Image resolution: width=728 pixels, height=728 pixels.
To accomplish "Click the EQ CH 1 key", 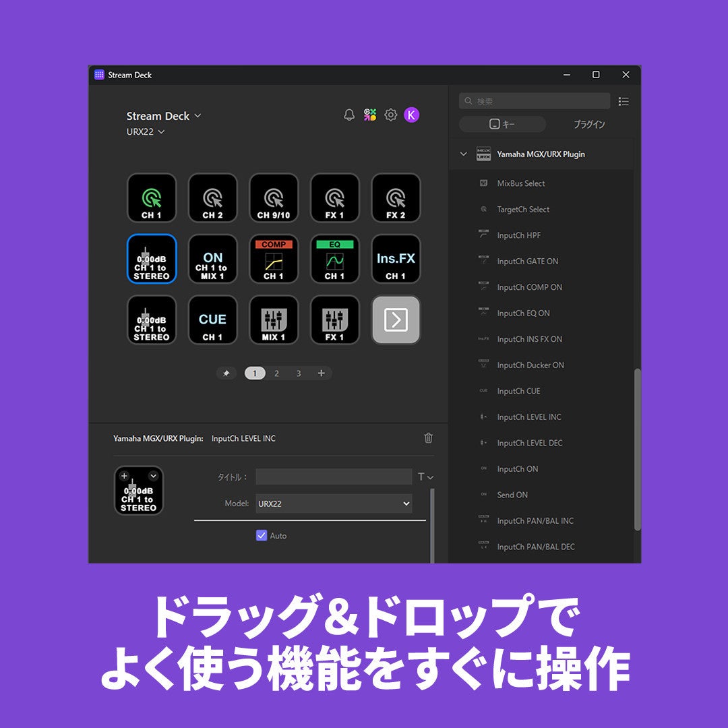I will (335, 259).
